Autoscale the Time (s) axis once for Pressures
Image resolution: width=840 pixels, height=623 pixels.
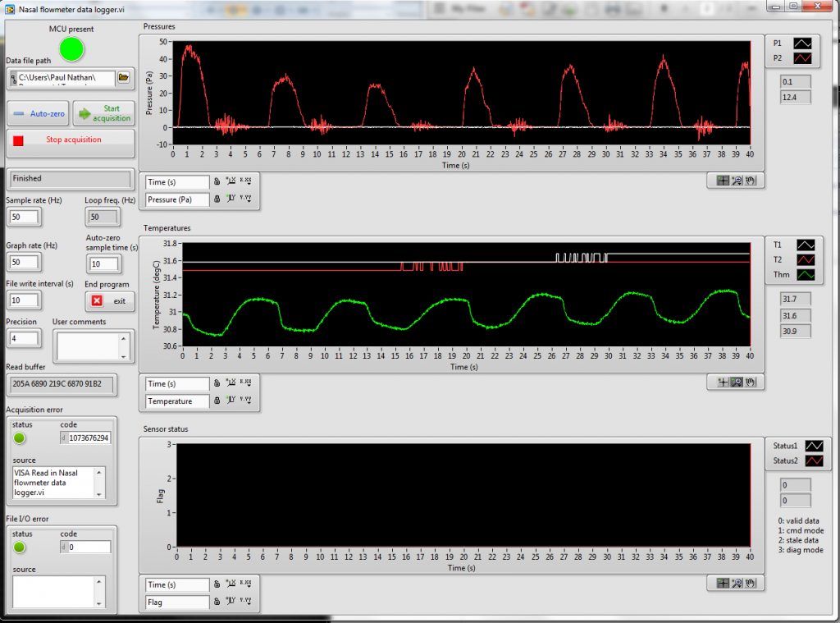pyautogui.click(x=231, y=181)
